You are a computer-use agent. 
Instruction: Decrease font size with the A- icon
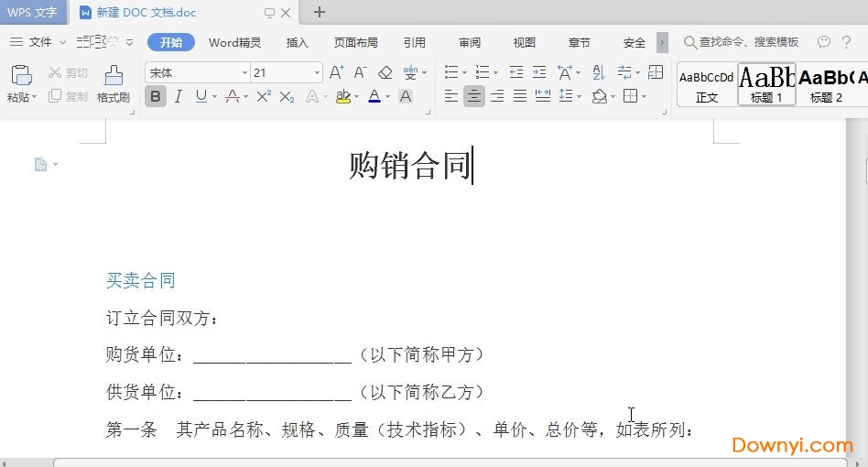[360, 72]
